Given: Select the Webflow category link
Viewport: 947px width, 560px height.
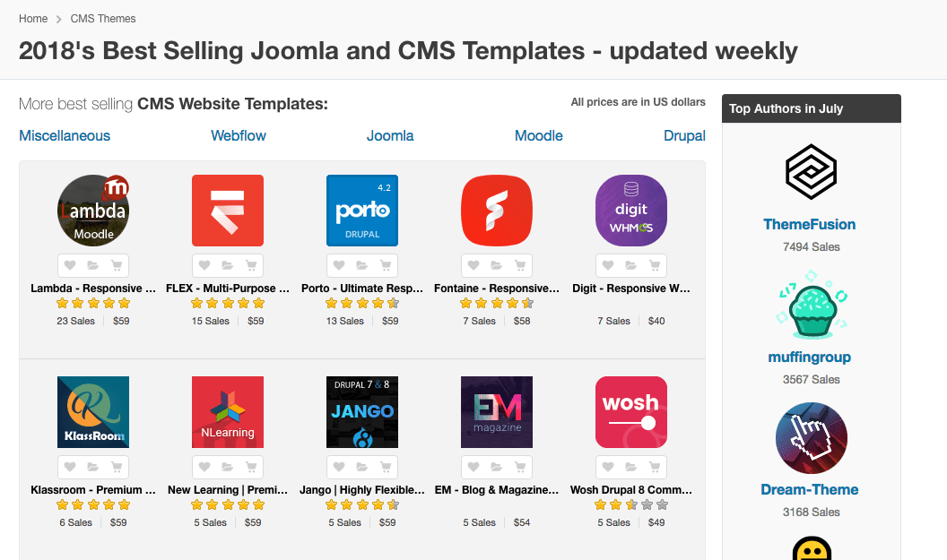Looking at the screenshot, I should point(239,136).
